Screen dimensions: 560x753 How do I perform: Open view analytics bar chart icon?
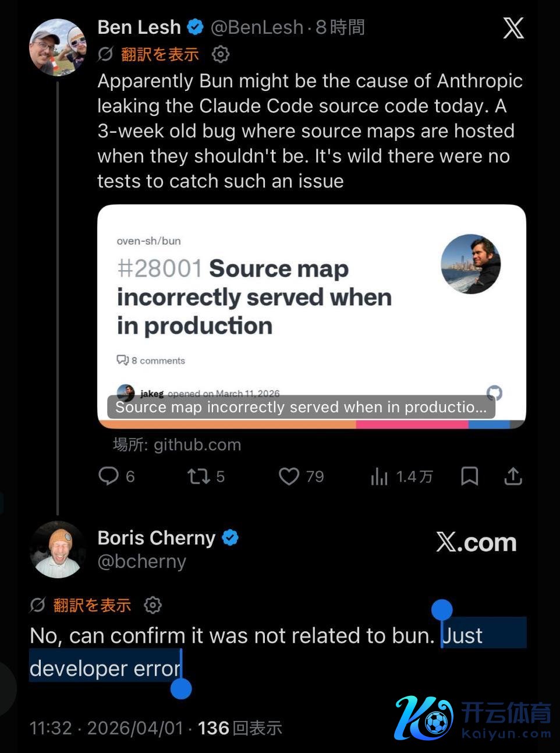[x=379, y=476]
